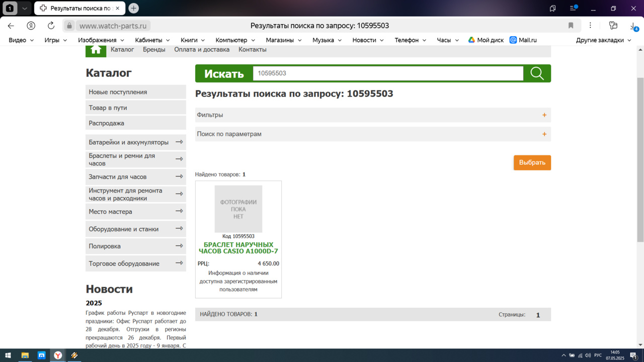The image size is (644, 362).
Task: Click the search input field with 10595503
Action: click(x=388, y=73)
